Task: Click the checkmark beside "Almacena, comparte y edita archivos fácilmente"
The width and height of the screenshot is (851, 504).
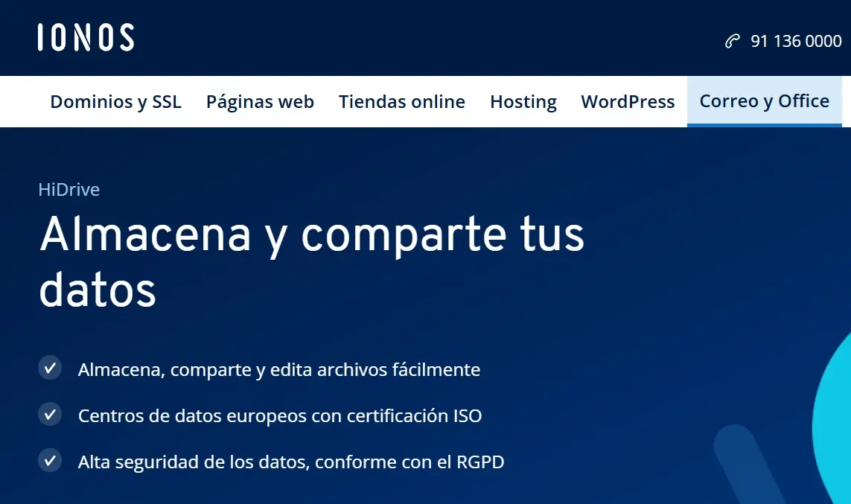Action: (x=49, y=368)
